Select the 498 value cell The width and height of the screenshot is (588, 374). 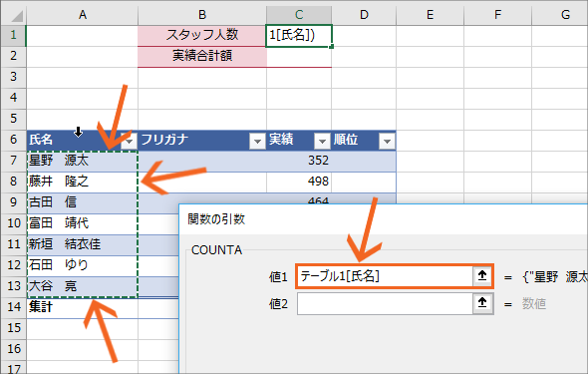299,182
